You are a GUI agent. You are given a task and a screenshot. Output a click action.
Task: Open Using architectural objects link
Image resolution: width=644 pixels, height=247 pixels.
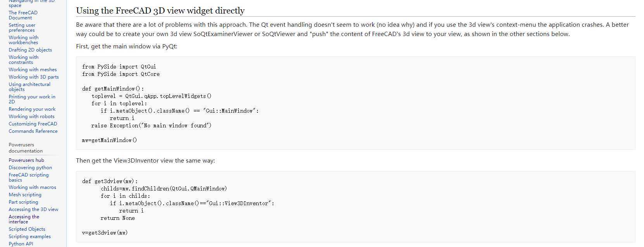[x=29, y=87]
